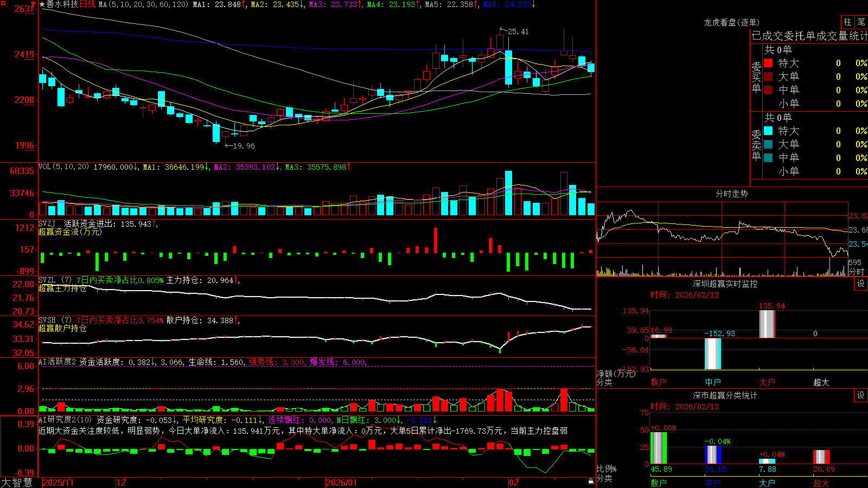Click the cyan 特大 sell-order color swatch
Viewport: 868px width, 488px height.
point(768,131)
